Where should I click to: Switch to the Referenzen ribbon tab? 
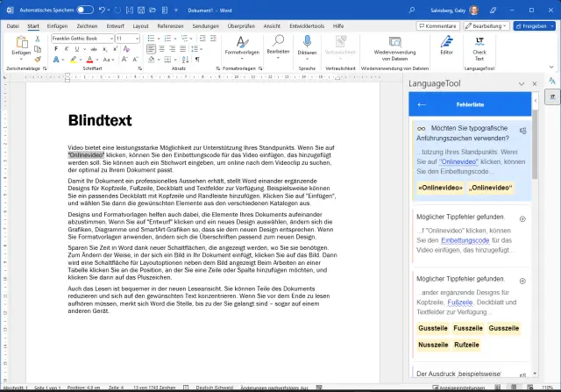coord(170,26)
